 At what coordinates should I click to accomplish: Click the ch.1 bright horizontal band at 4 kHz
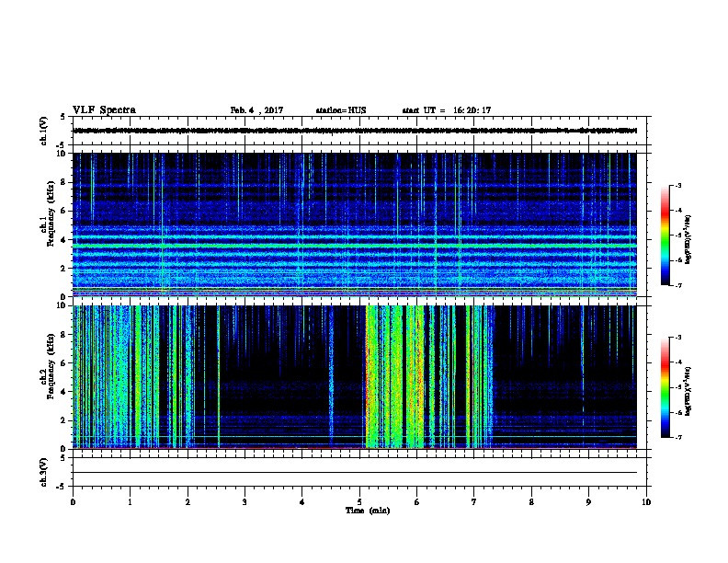click(355, 236)
